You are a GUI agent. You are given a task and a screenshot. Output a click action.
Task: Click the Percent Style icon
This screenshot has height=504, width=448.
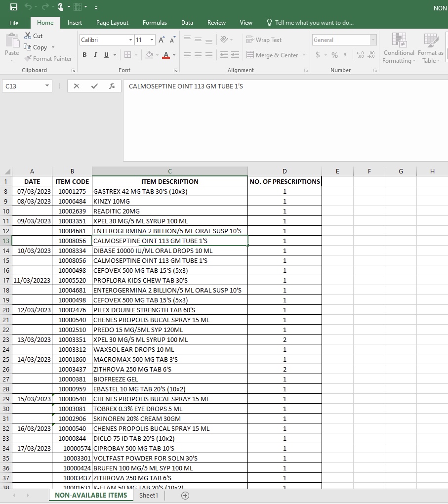334,55
